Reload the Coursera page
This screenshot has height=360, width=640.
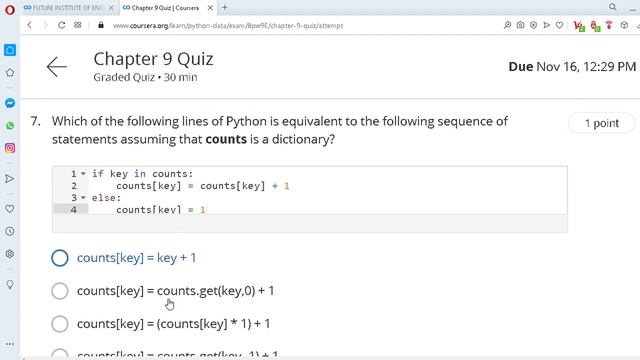pos(61,25)
